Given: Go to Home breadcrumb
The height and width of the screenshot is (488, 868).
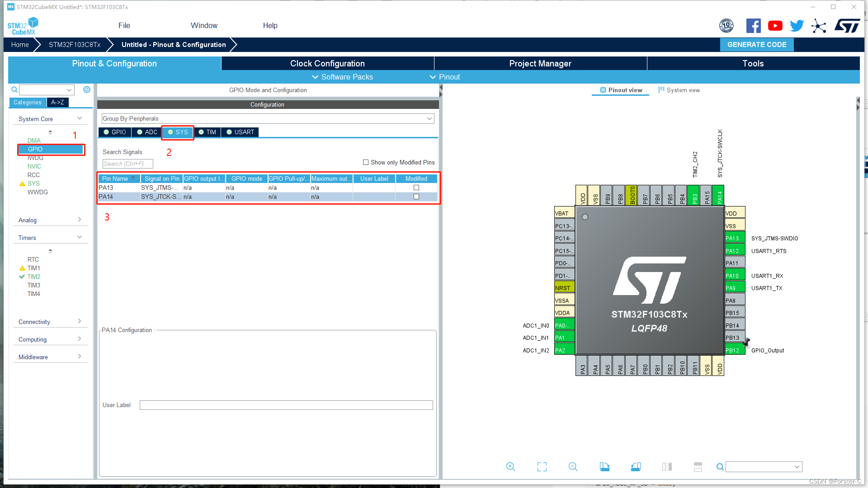Looking at the screenshot, I should pyautogui.click(x=20, y=44).
